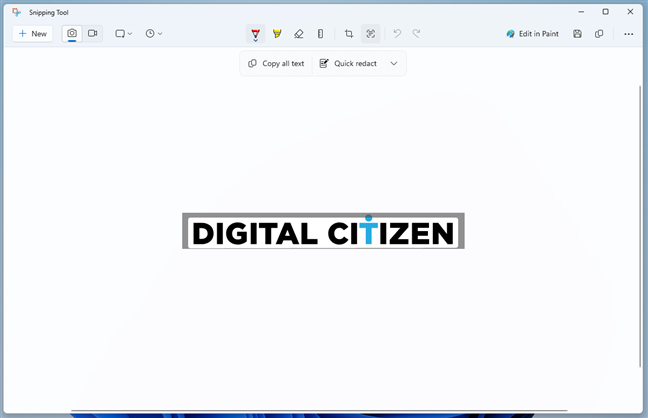Copy the snip to clipboard
The height and width of the screenshot is (418, 648).
(599, 34)
